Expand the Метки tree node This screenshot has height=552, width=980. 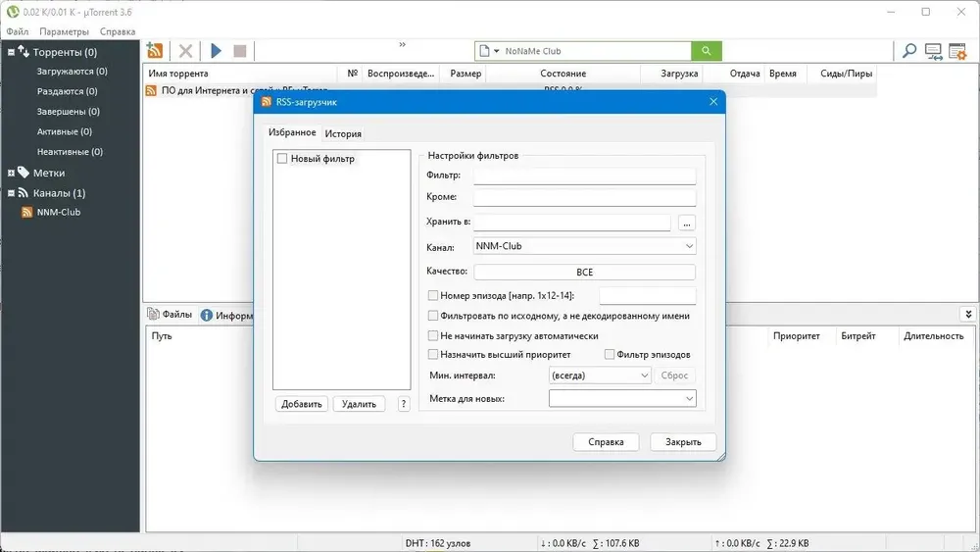(x=11, y=174)
